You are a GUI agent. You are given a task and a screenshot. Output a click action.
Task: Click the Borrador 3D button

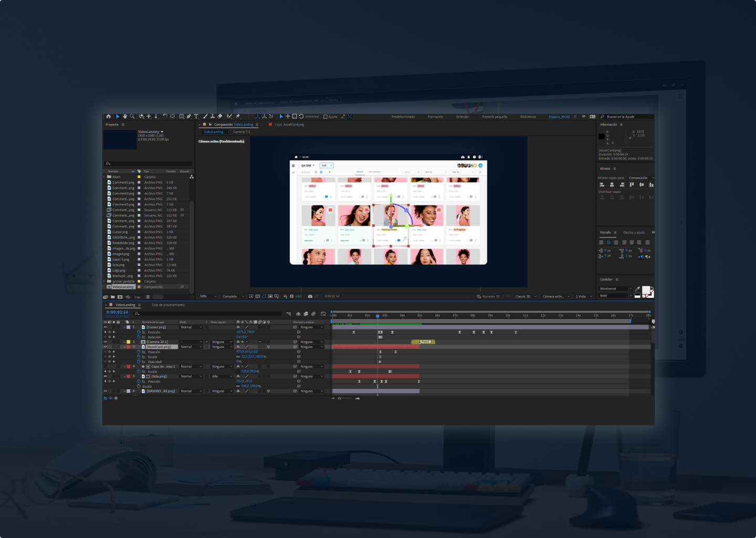click(x=488, y=296)
